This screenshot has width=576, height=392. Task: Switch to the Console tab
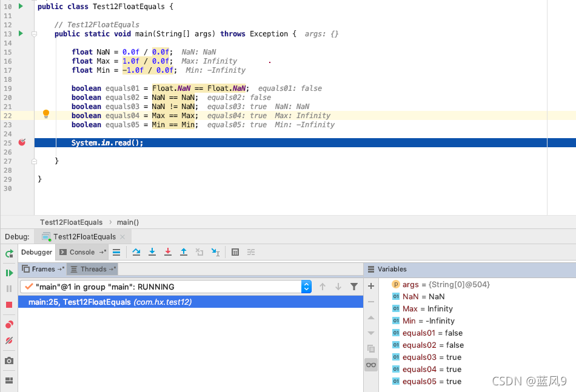click(82, 252)
